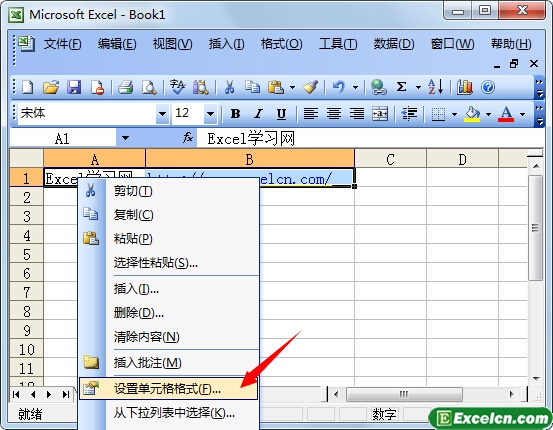The width and height of the screenshot is (553, 430).
Task: Click the Spelling check icon
Action: [x=177, y=87]
